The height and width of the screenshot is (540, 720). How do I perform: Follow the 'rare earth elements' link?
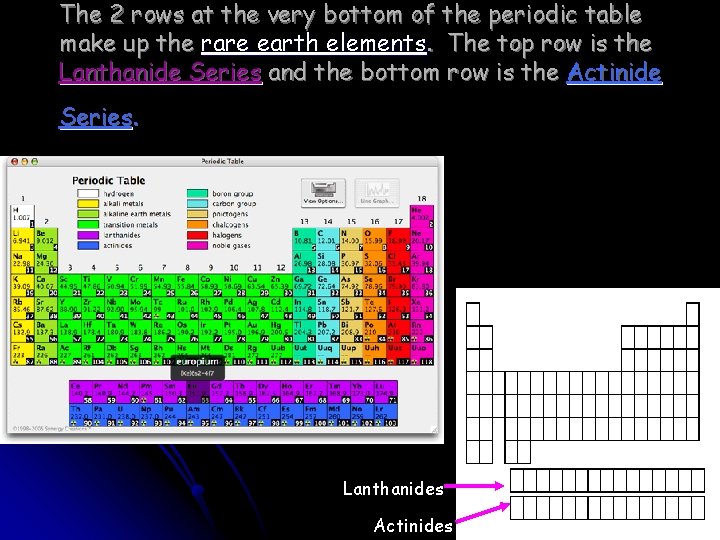pyautogui.click(x=314, y=44)
